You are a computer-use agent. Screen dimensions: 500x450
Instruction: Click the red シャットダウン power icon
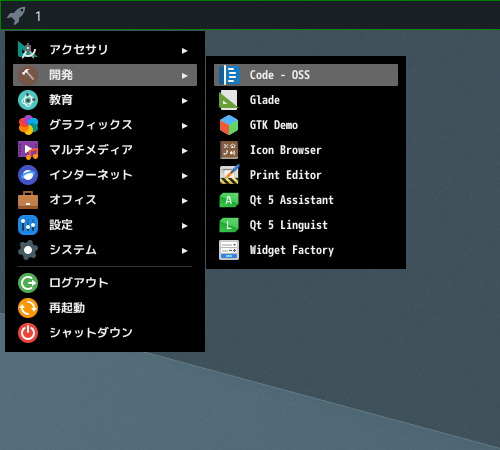tap(28, 333)
